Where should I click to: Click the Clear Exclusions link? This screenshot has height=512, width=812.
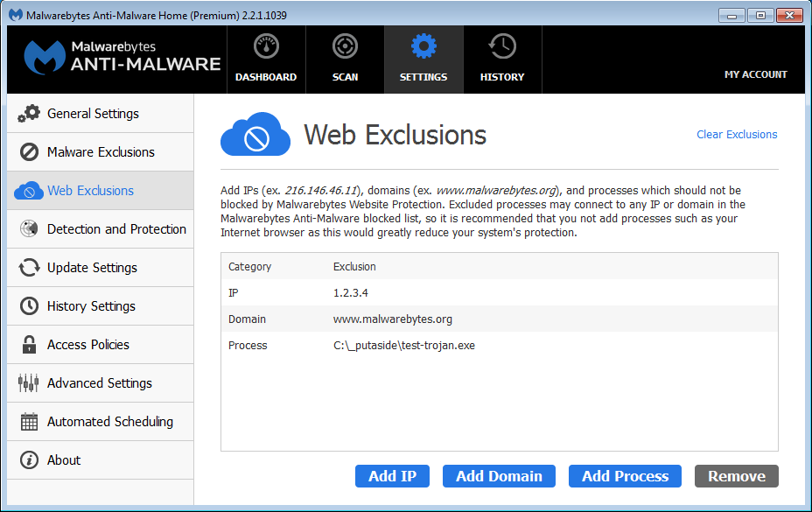(x=737, y=134)
